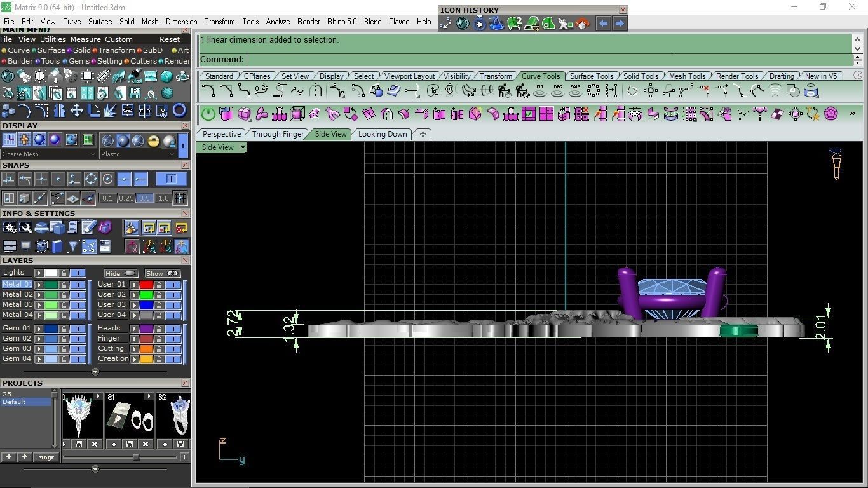The image size is (868, 488).
Task: Click the Command input field
Action: 549,59
